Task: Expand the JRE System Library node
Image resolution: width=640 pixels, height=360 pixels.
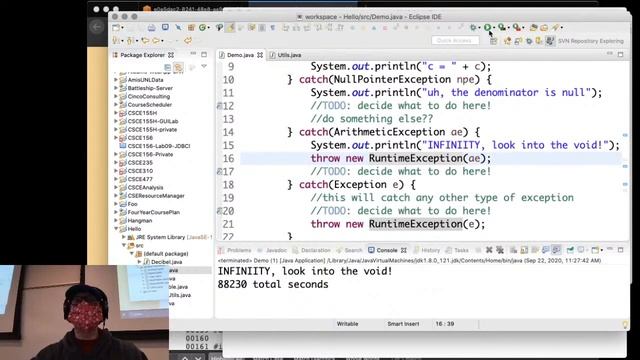Action: (x=124, y=237)
